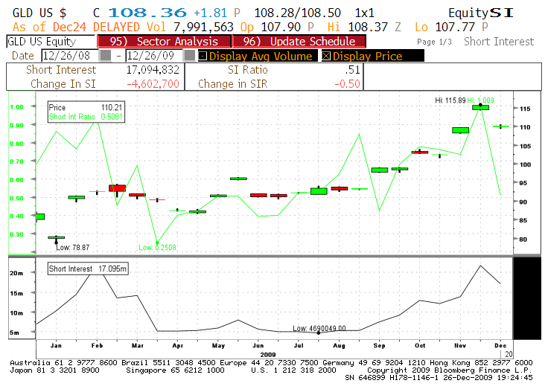Click the Dec label on time axis
548x392 pixels.
pyautogui.click(x=500, y=346)
